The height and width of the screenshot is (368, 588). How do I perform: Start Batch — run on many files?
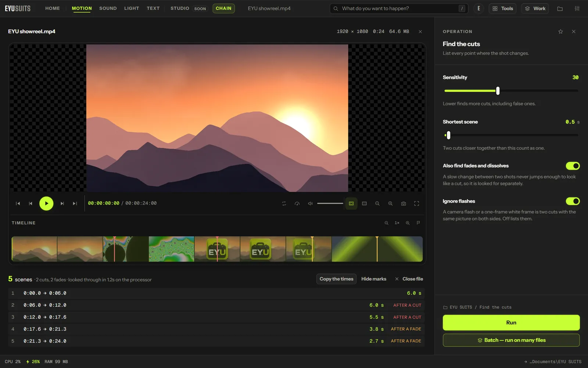click(511, 340)
